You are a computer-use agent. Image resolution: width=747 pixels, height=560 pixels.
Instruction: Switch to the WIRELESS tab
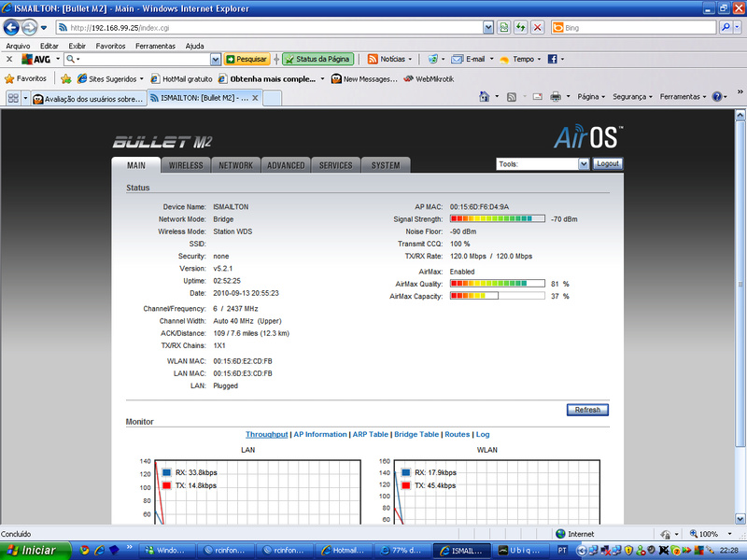click(x=186, y=165)
